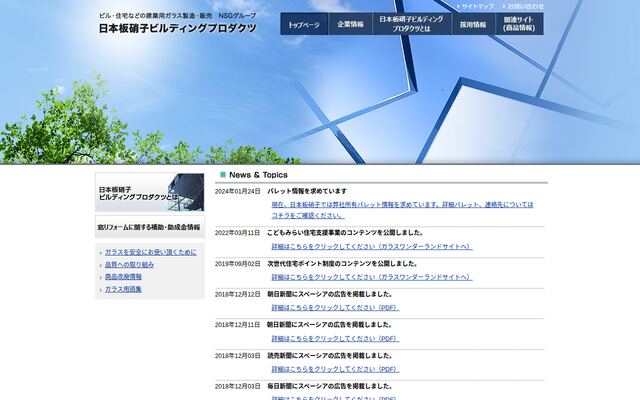Click tagline ビル・住宅などの建築用ガラス製造・販売 NSGグループ

click(178, 16)
